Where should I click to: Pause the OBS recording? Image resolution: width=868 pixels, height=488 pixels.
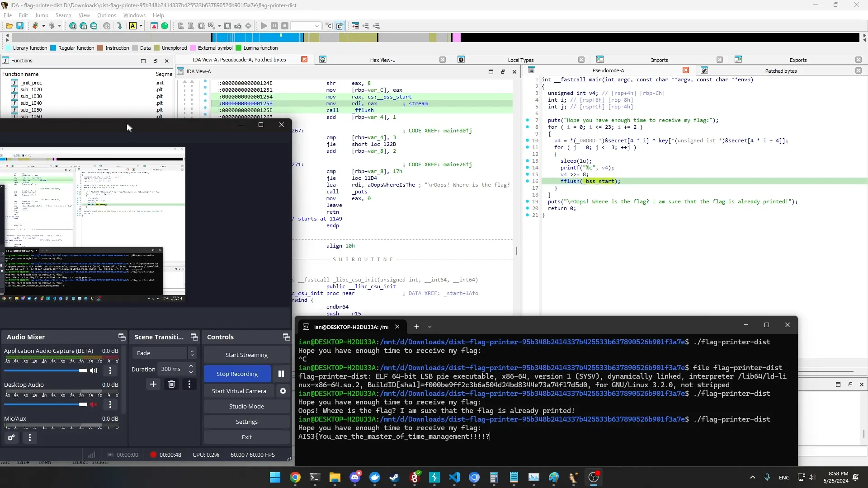click(x=281, y=374)
